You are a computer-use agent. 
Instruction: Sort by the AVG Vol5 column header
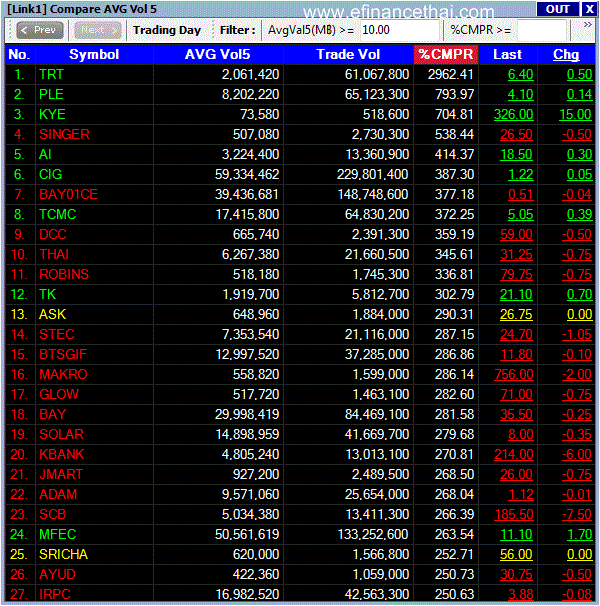pos(218,54)
